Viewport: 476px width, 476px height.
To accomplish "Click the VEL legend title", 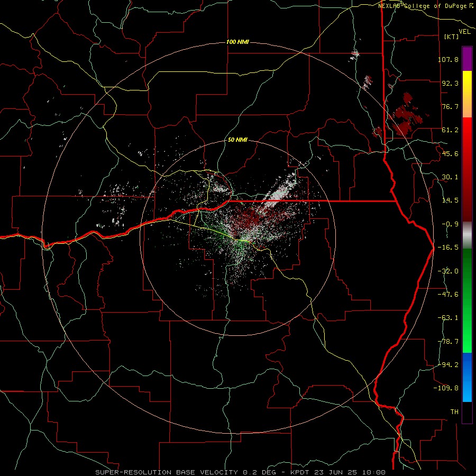I will click(x=464, y=32).
